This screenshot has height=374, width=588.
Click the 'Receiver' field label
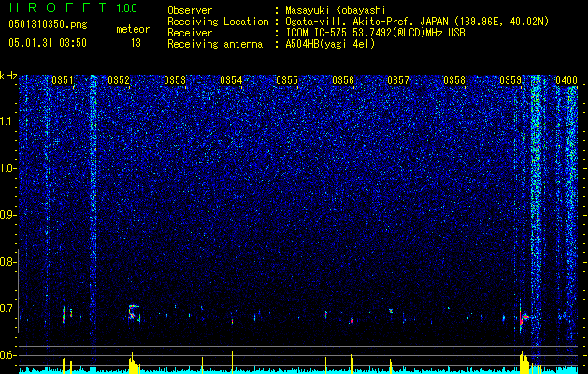pos(190,33)
